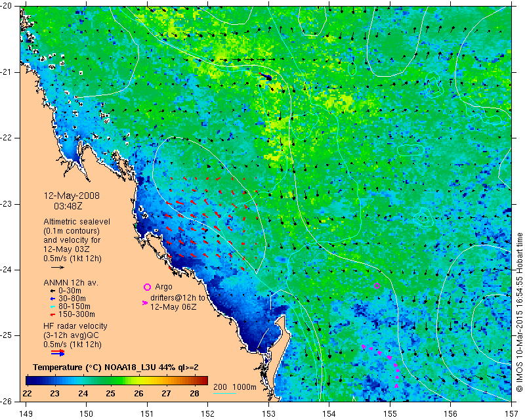Click the '(3-12h avg)QC' legend text
Viewport: 525px width, 420px height.
[71, 335]
